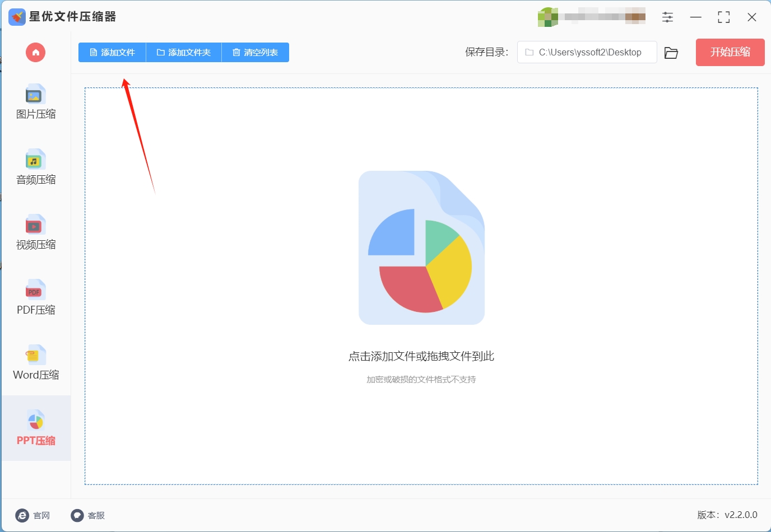Screen dimensions: 771x532
Task: Click the PPT pie chart drop area illustration
Action: [421, 248]
